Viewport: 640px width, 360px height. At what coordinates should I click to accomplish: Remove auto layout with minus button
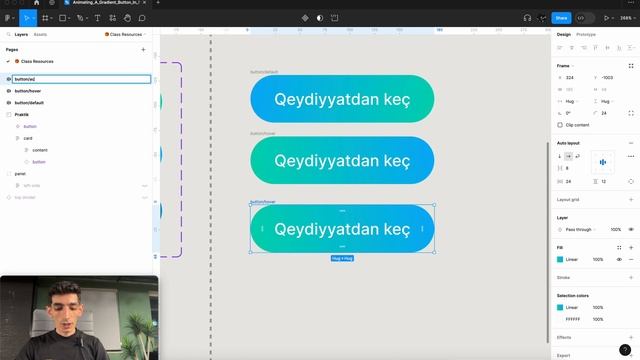(631, 143)
